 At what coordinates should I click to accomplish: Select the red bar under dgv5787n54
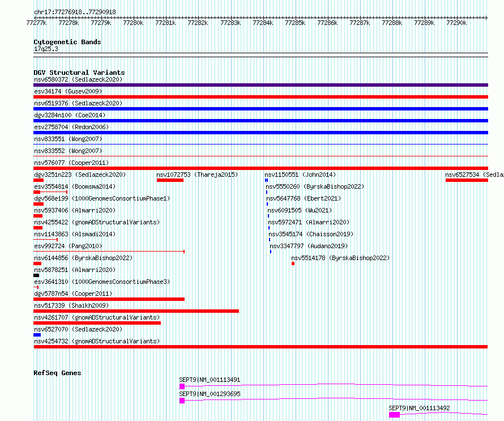tap(109, 299)
